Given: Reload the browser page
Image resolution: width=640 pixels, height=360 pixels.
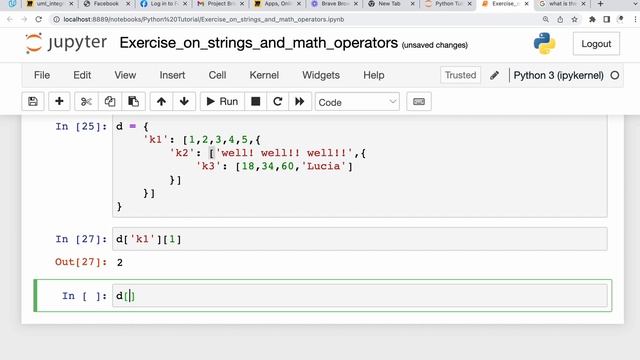Looking at the screenshot, I should [x=38, y=19].
